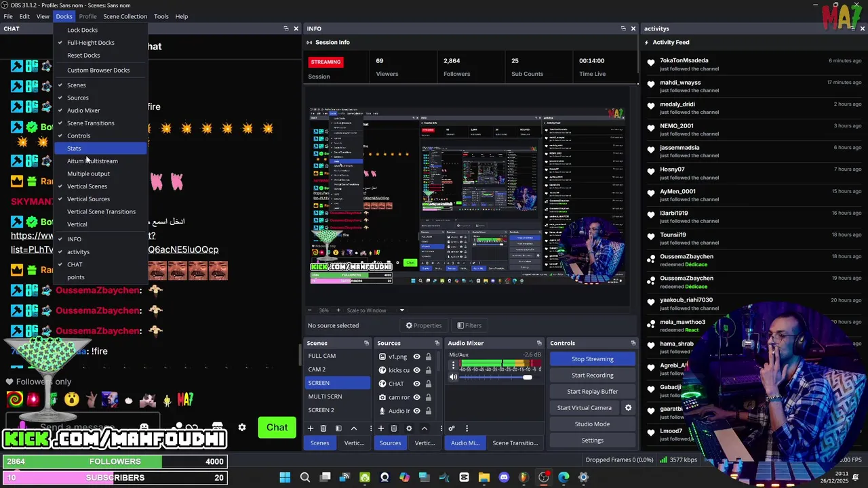Click the stream preview canvas
Viewport: 868px width, 488px height.
[467, 195]
